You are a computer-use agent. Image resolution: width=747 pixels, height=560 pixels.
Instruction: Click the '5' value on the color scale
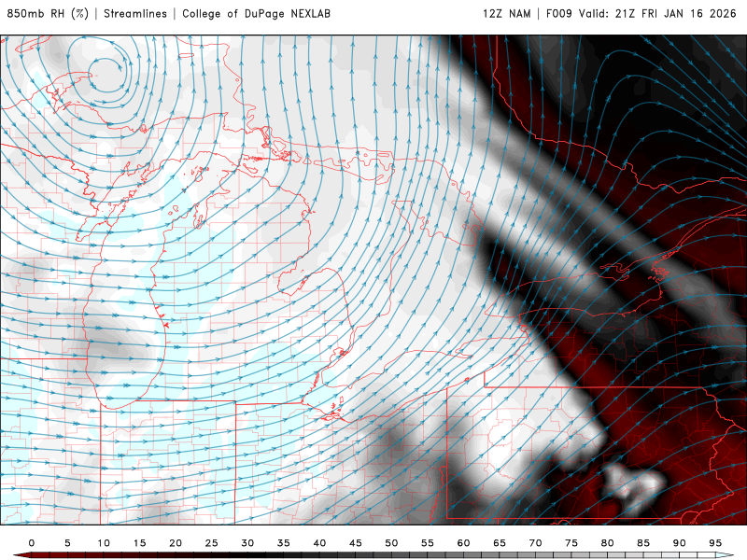67,543
